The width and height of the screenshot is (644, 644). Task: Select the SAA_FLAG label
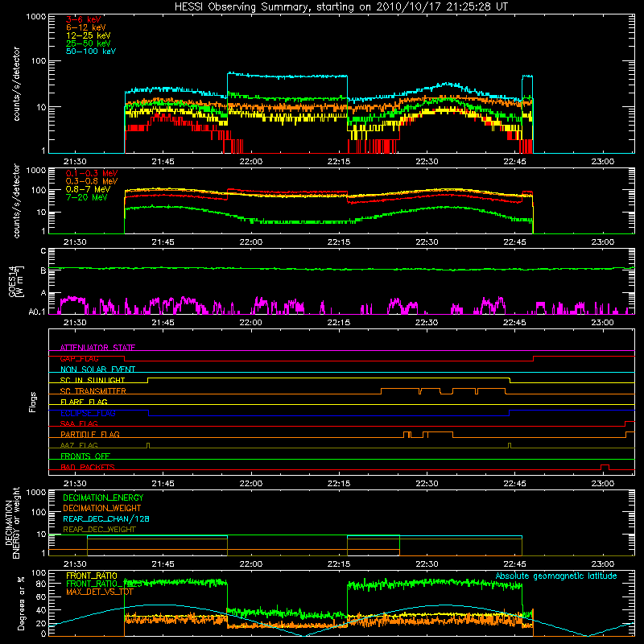click(x=79, y=423)
